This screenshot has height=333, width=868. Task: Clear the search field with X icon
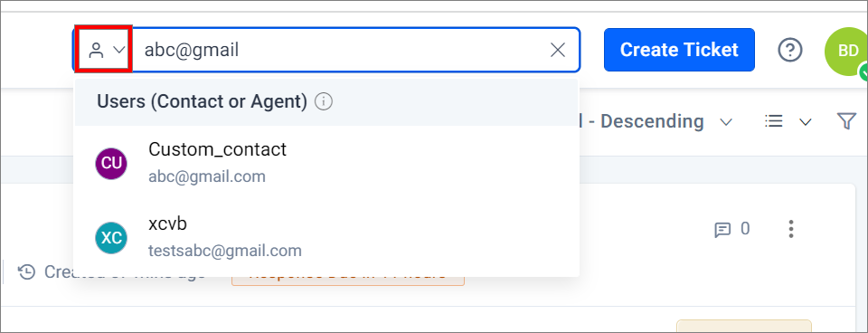(558, 51)
